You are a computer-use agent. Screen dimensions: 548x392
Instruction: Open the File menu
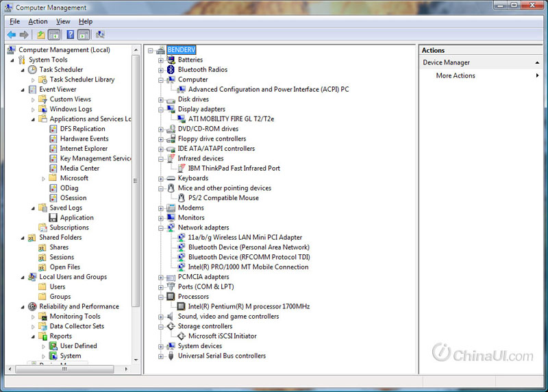pyautogui.click(x=14, y=21)
